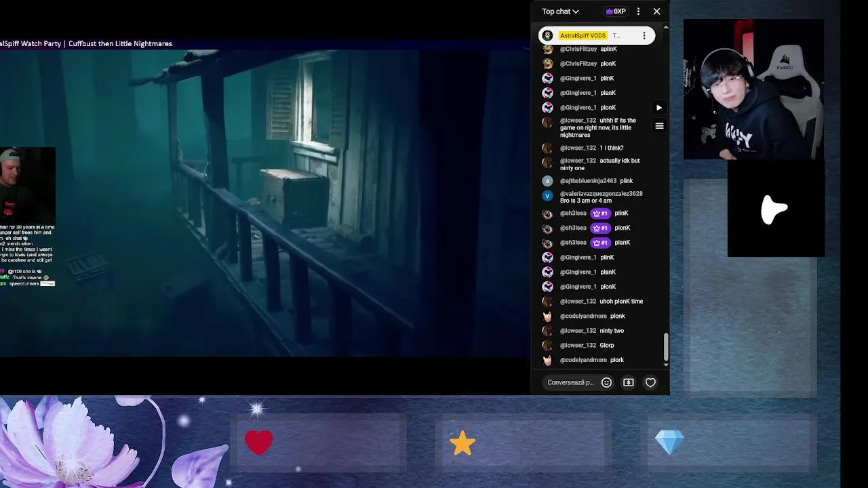The height and width of the screenshot is (488, 868).
Task: Click the main game video area
Action: pos(264,203)
